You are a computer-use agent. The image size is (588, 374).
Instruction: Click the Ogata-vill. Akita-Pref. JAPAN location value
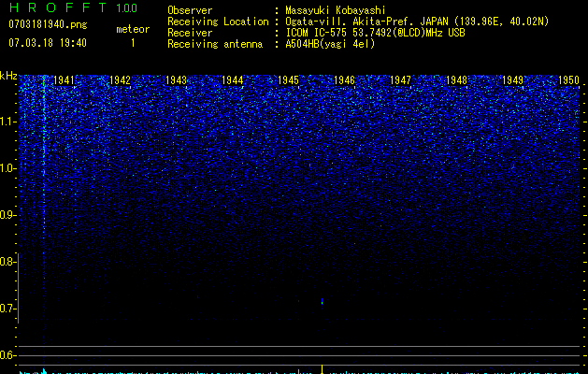(417, 22)
